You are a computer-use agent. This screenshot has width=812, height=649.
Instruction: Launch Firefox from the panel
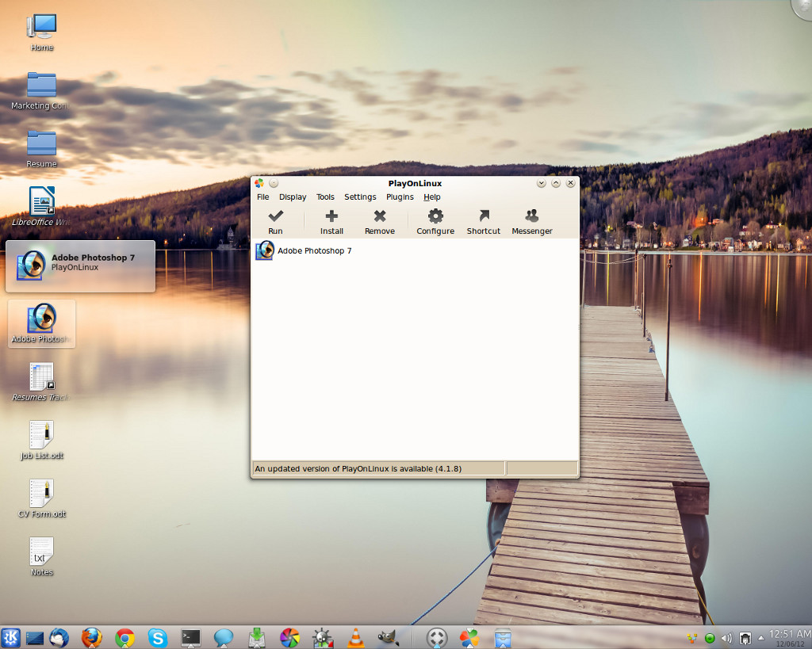pos(92,638)
